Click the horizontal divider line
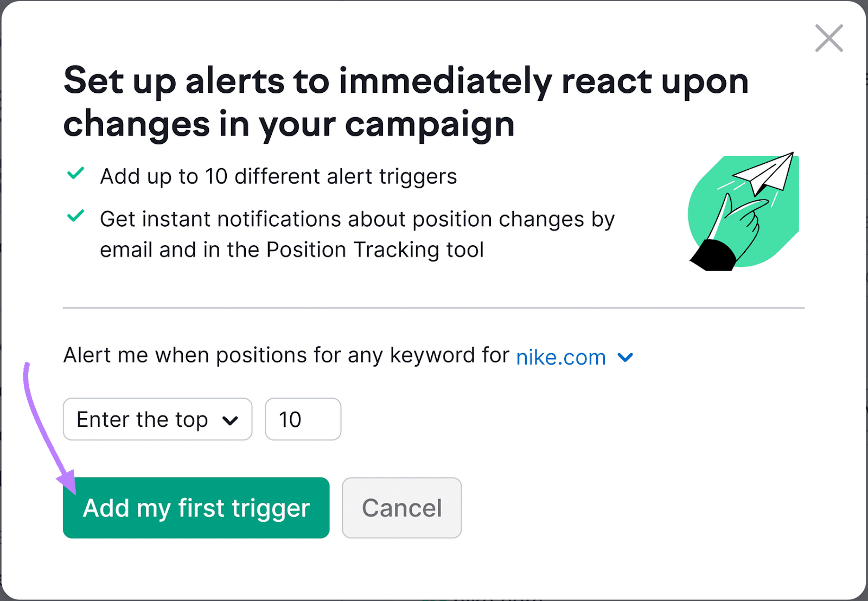Image resolution: width=868 pixels, height=601 pixels. pos(433,308)
